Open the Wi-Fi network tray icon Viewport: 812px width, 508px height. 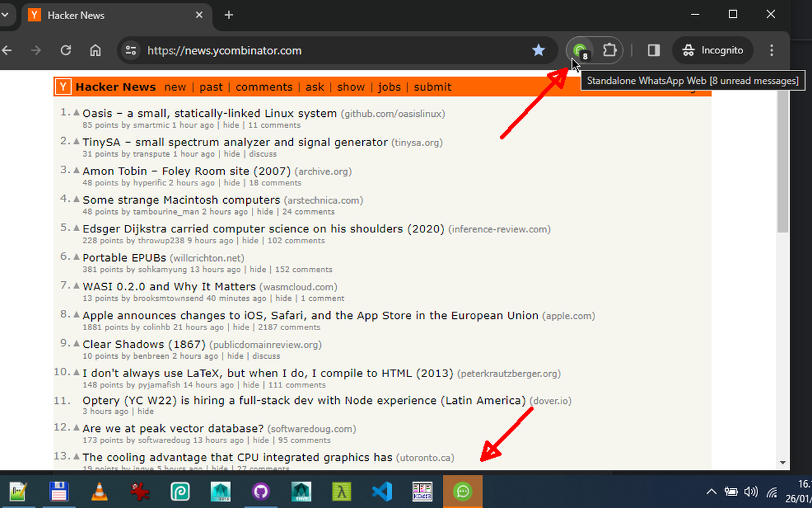tap(772, 491)
